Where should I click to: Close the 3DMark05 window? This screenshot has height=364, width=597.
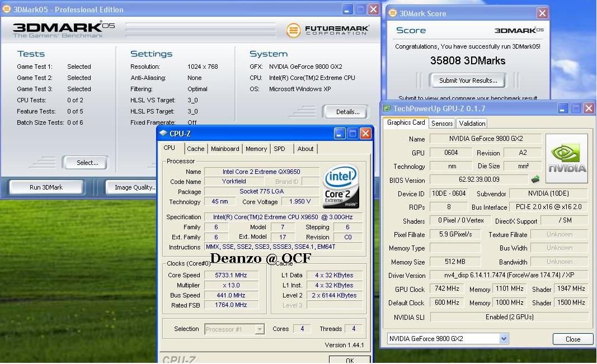click(x=374, y=9)
